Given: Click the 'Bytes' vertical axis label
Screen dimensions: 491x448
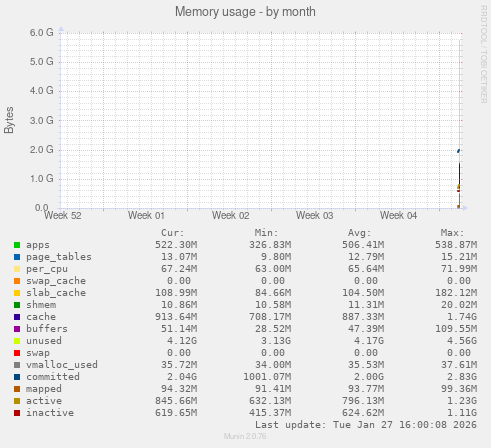Looking at the screenshot, I should click(9, 120).
